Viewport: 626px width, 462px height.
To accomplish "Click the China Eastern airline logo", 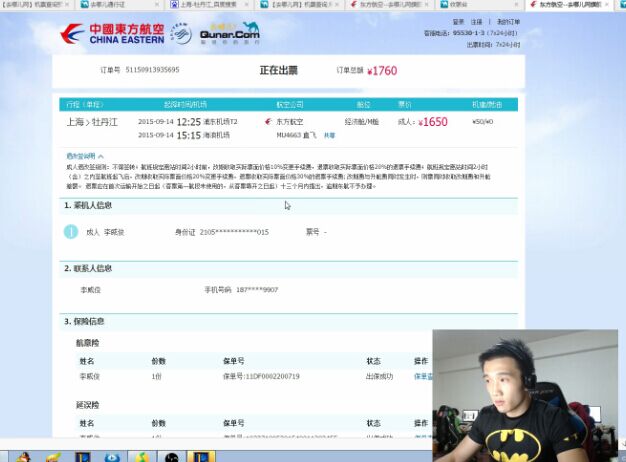I will (x=112, y=34).
